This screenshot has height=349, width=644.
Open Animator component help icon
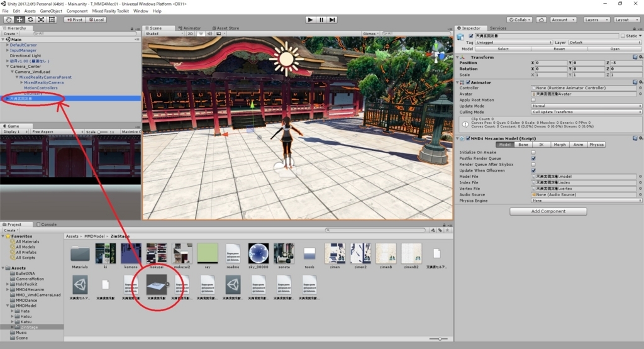point(635,82)
